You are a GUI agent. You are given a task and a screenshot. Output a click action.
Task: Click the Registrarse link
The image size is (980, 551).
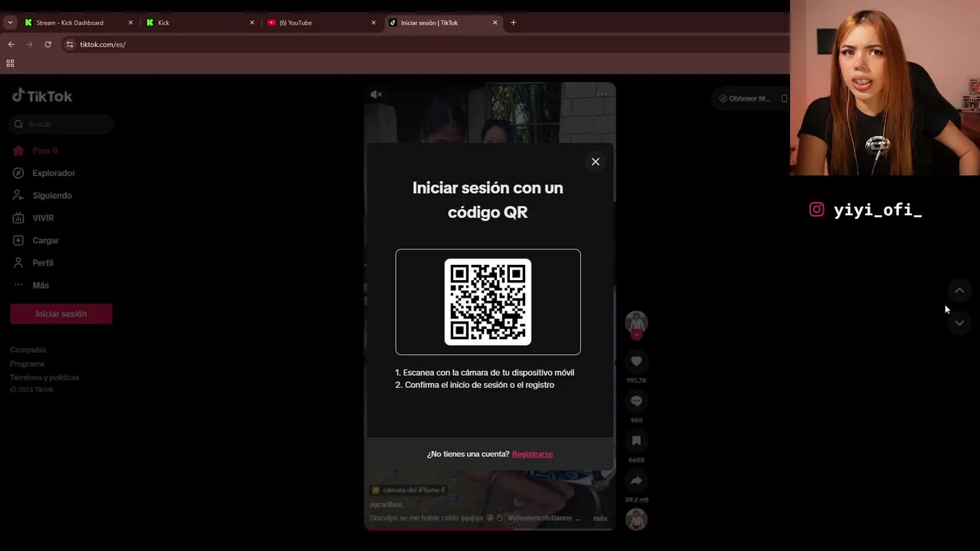tap(532, 454)
